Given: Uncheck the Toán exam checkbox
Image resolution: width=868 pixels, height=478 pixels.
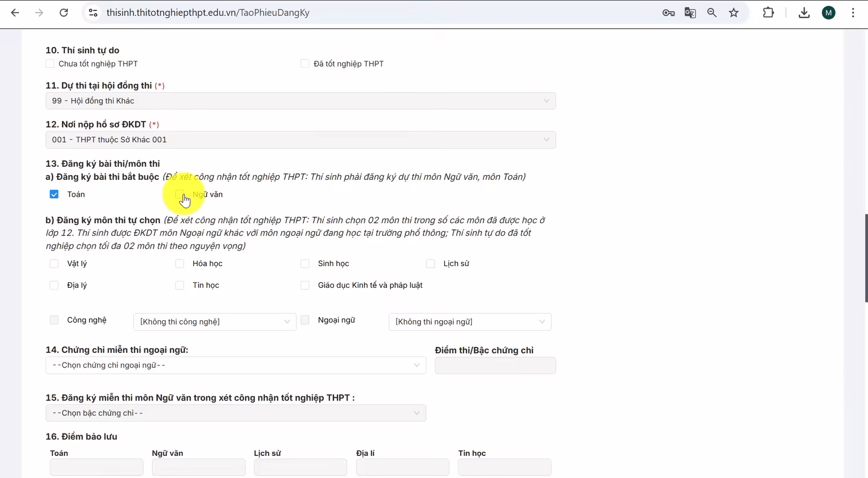Looking at the screenshot, I should (x=54, y=194).
